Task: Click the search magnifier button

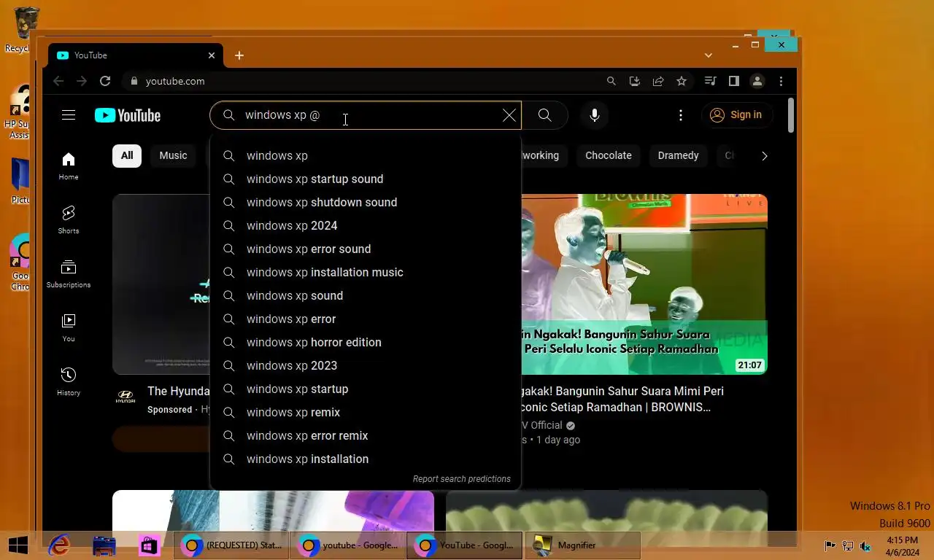Action: [x=544, y=115]
